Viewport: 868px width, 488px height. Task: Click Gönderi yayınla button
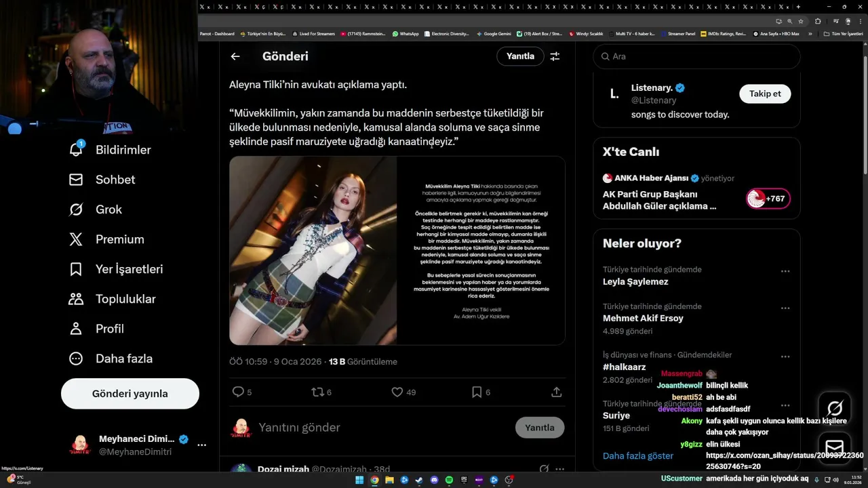(x=130, y=394)
